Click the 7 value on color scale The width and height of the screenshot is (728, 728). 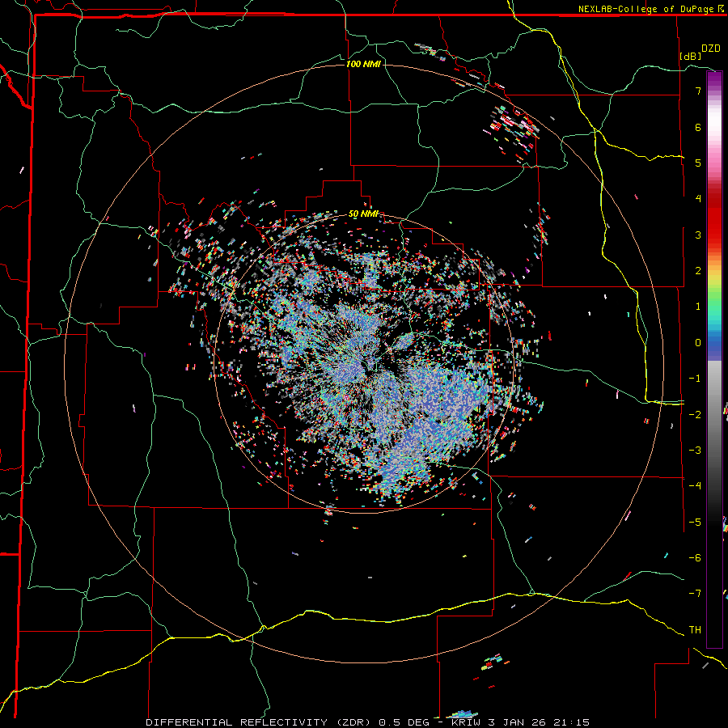698,91
